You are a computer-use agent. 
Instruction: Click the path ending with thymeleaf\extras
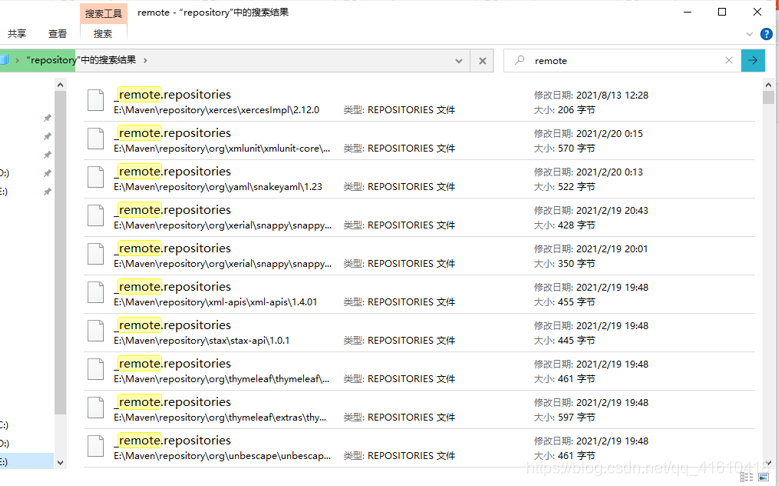pos(220,417)
